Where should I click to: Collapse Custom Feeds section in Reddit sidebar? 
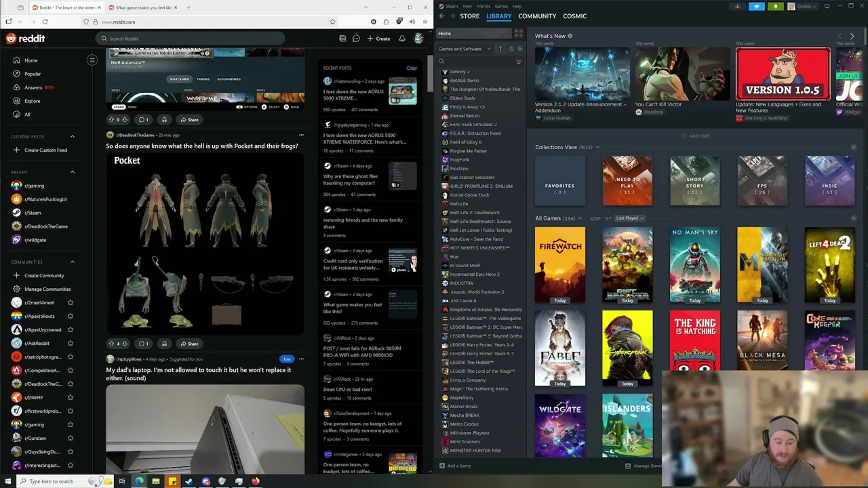tap(73, 136)
